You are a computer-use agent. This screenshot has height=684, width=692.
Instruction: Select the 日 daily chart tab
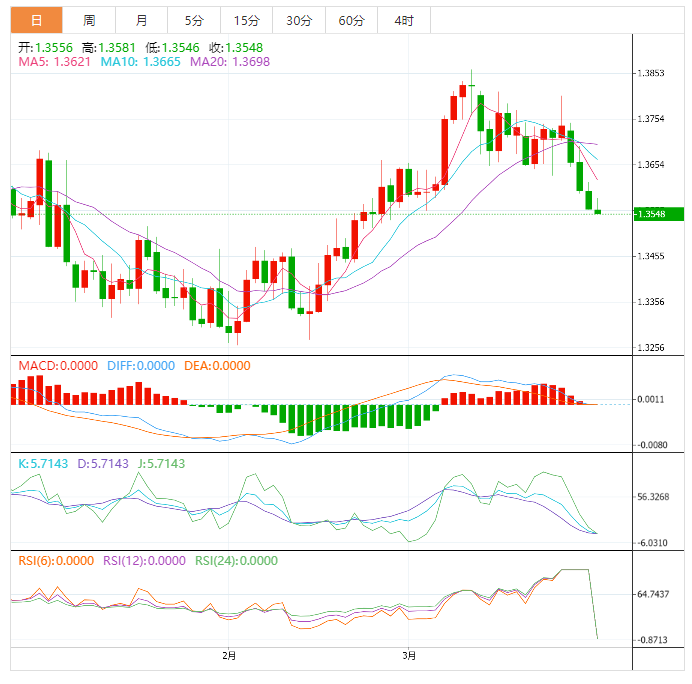(36, 20)
